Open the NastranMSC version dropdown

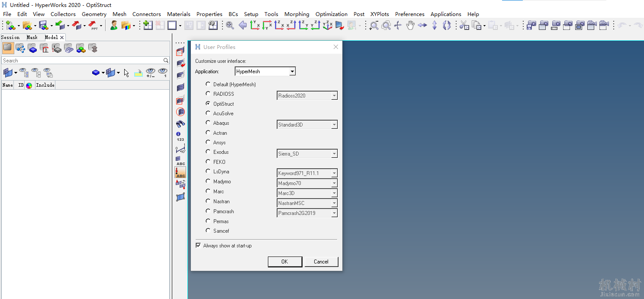pos(307,203)
